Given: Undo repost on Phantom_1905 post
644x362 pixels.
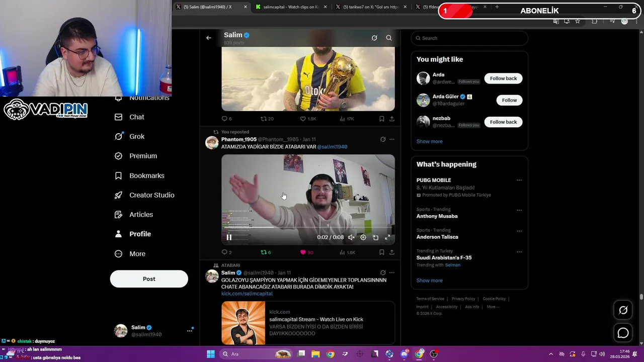Looking at the screenshot, I should pos(266,252).
